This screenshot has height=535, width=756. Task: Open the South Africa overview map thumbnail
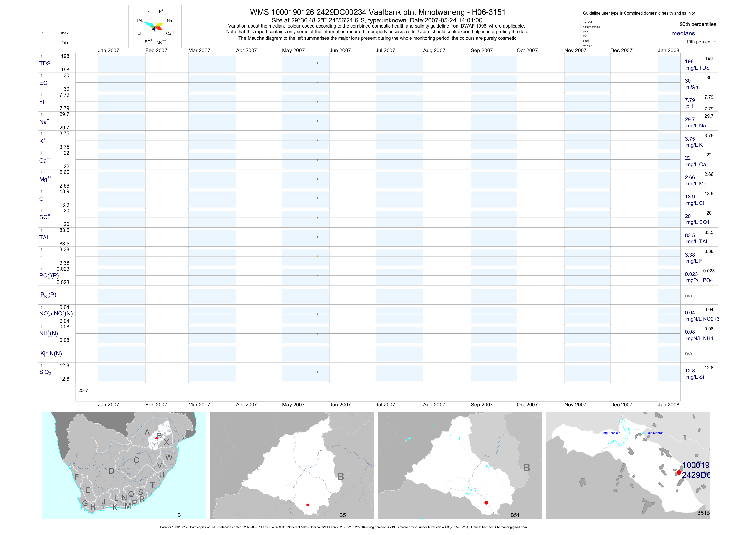[x=124, y=465]
